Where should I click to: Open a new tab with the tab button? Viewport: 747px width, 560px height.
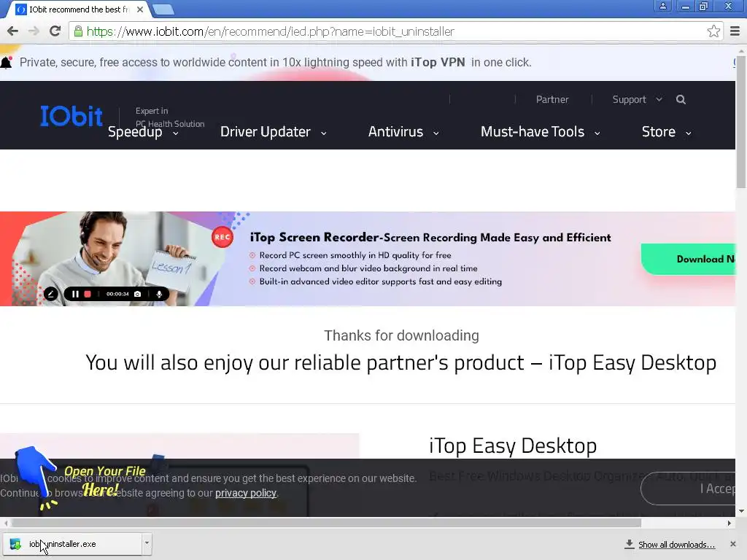point(163,9)
